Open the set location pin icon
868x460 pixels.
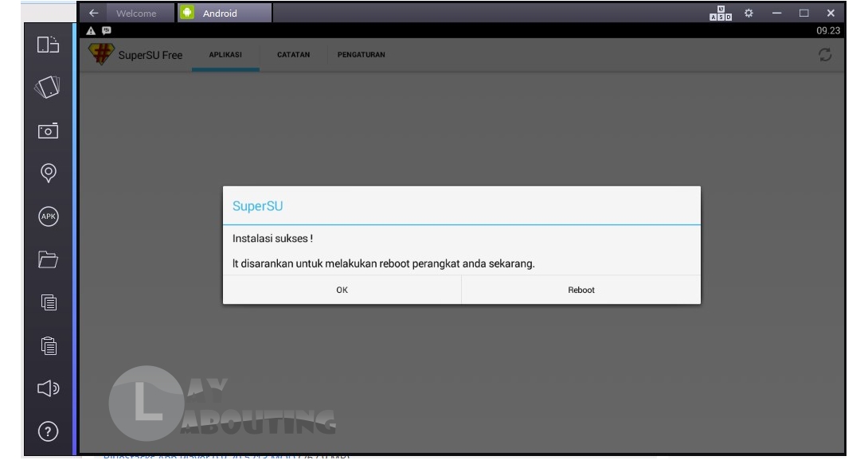click(48, 173)
